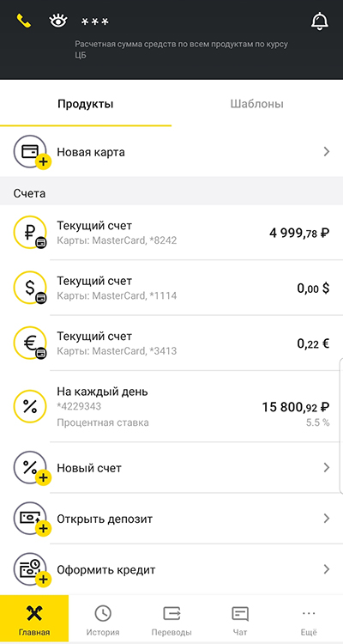Tap the hidden balance asterisks
This screenshot has width=343, height=644.
95,21
